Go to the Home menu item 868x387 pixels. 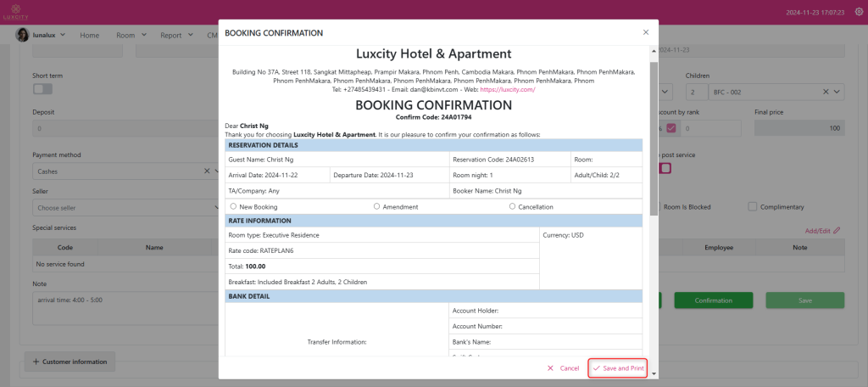click(x=89, y=36)
